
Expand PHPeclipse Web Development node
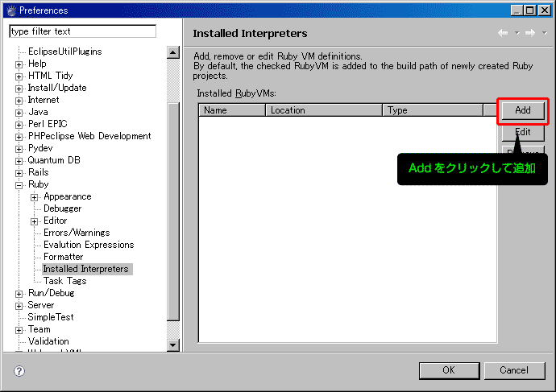point(19,137)
